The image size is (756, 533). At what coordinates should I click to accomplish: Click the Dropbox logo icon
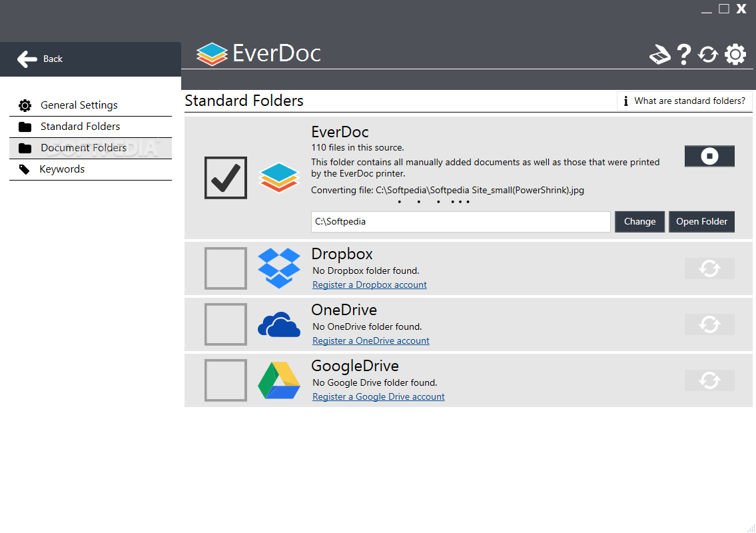pyautogui.click(x=278, y=268)
